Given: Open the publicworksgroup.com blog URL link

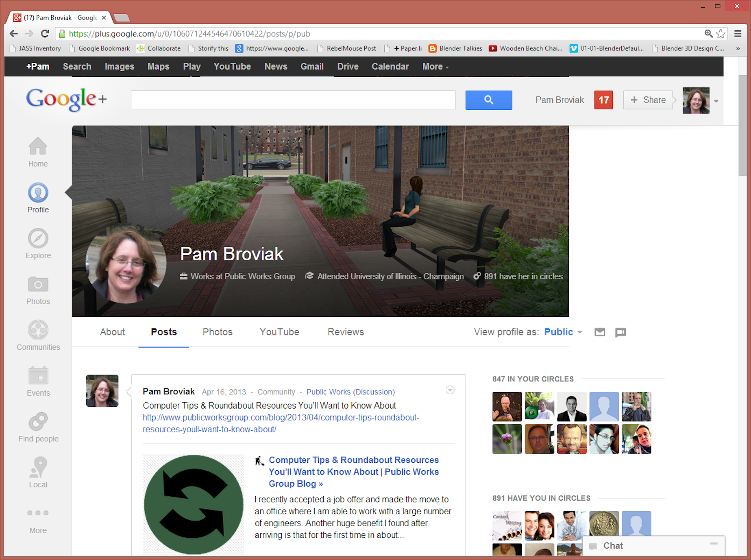Looking at the screenshot, I should pyautogui.click(x=281, y=424).
